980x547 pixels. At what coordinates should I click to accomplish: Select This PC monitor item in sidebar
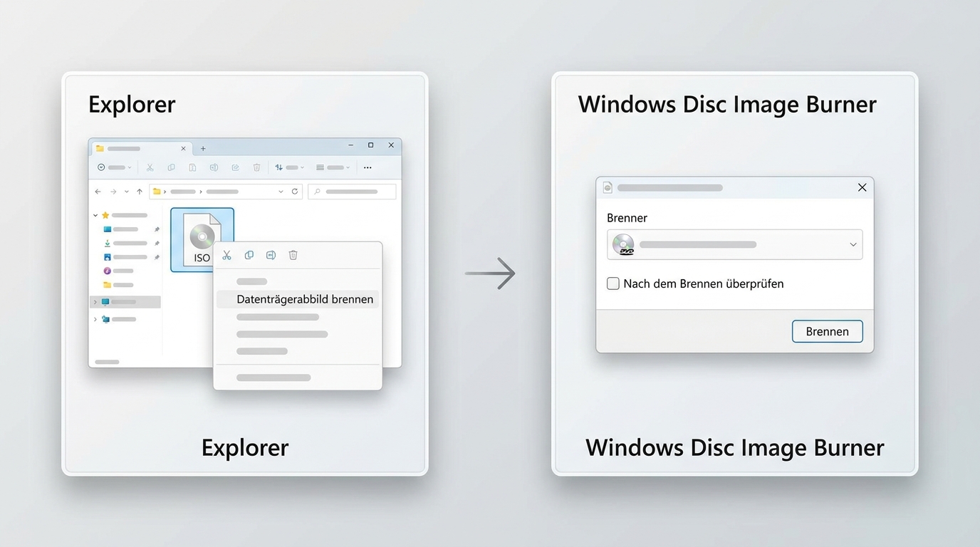coord(126,302)
